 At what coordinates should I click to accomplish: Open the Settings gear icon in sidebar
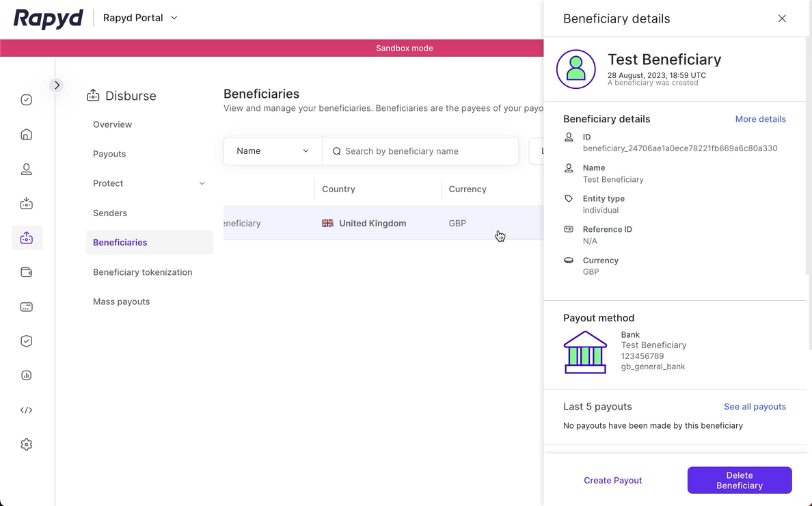click(x=26, y=444)
